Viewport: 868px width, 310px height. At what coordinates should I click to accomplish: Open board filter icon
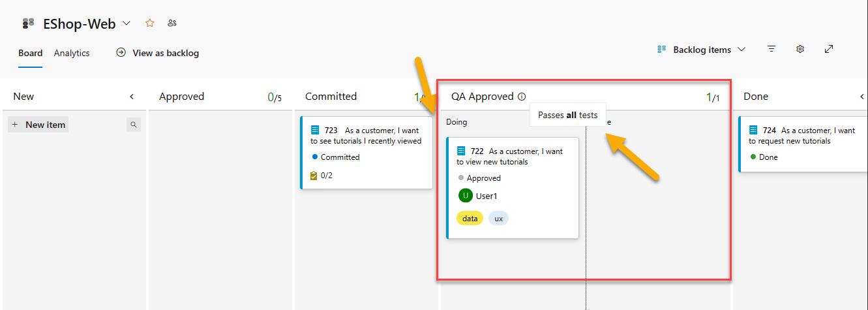(771, 50)
